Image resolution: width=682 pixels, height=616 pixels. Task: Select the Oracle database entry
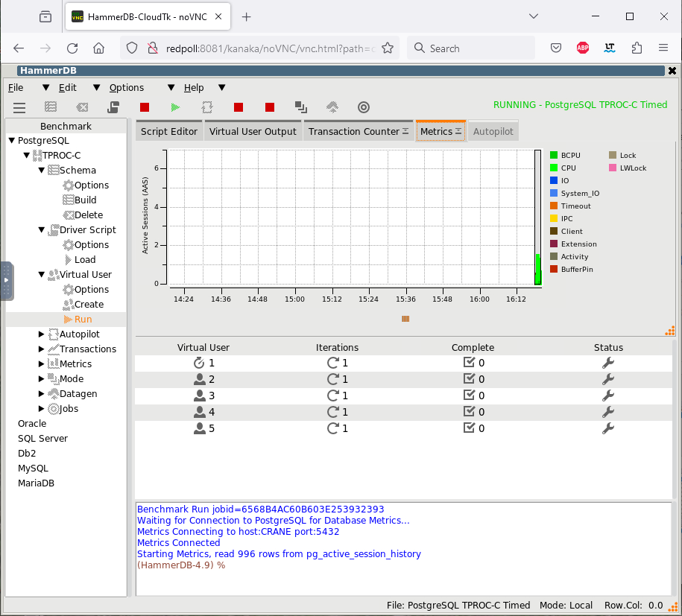[32, 423]
